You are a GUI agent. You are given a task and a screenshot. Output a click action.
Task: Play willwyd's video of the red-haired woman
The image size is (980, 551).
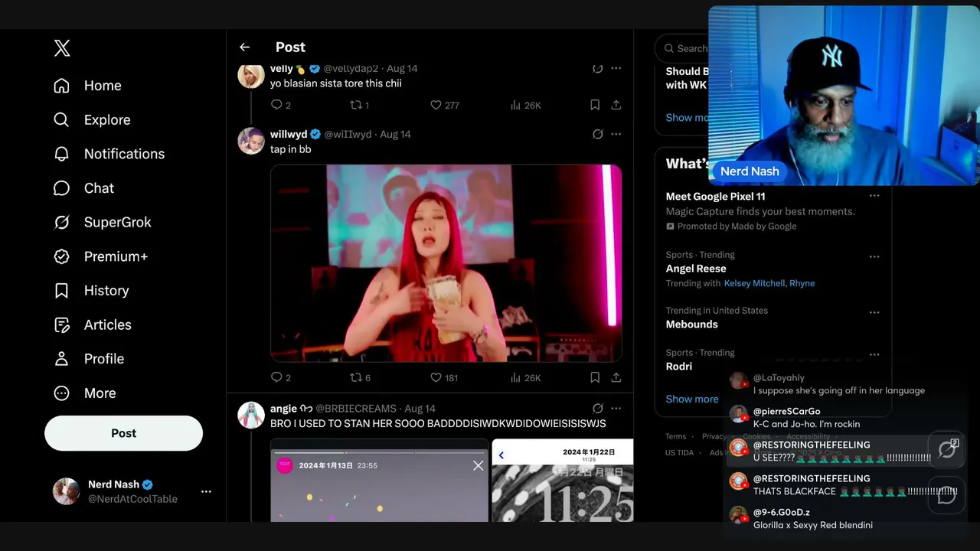[x=446, y=263]
